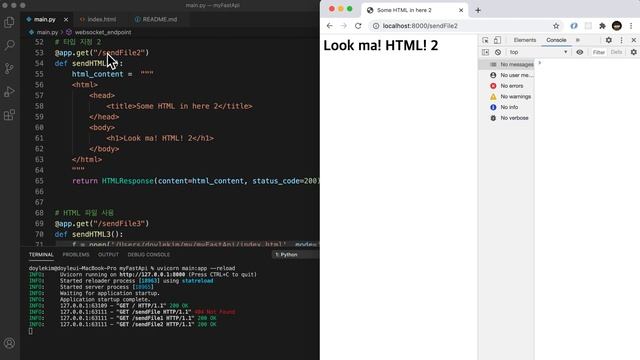The width and height of the screenshot is (640, 360).
Task: Open the Search view in VS Code
Action: tap(9, 45)
